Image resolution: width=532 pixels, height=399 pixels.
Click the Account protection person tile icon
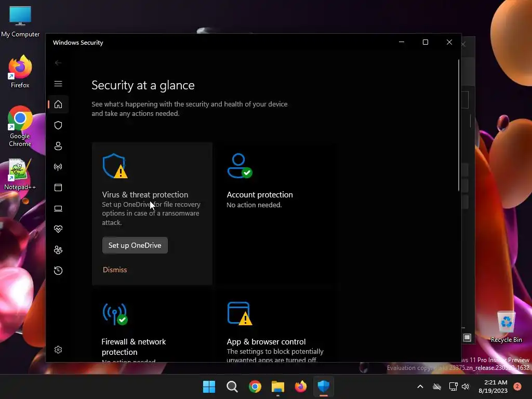[240, 166]
